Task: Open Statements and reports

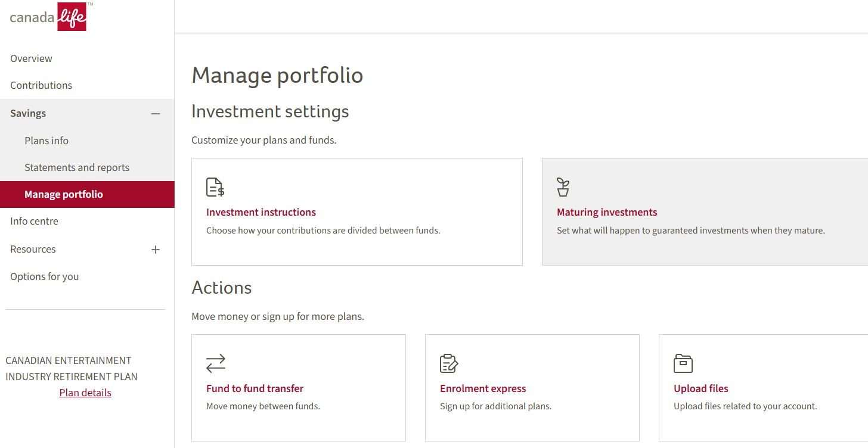Action: pyautogui.click(x=77, y=167)
